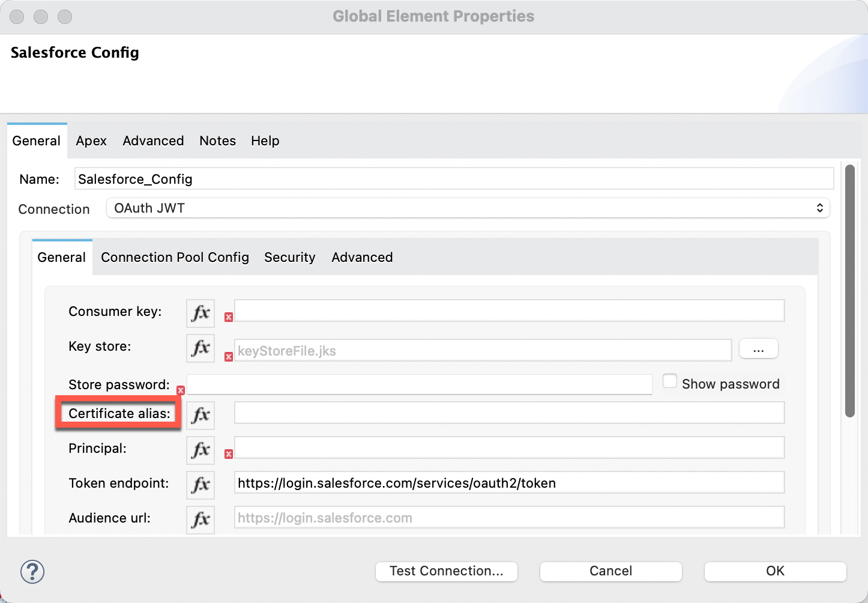
Task: Toggle fx expression mode for Key store
Action: (x=200, y=348)
